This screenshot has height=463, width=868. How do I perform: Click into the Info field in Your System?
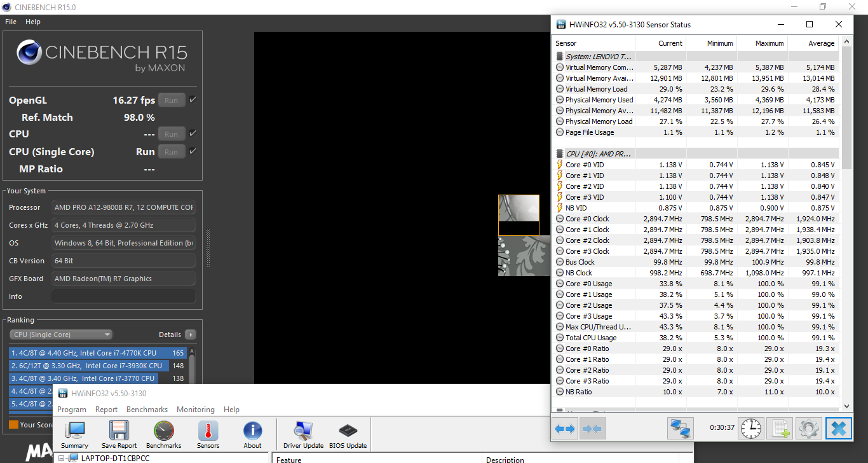pos(124,296)
